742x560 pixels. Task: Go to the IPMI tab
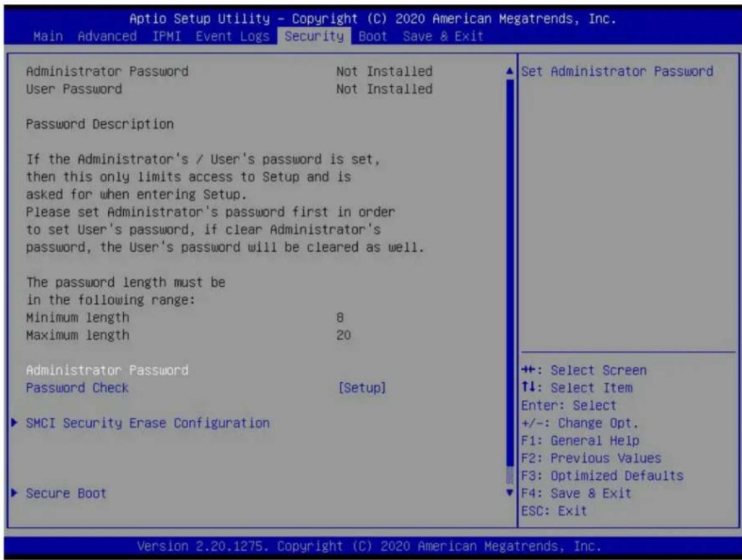click(166, 37)
